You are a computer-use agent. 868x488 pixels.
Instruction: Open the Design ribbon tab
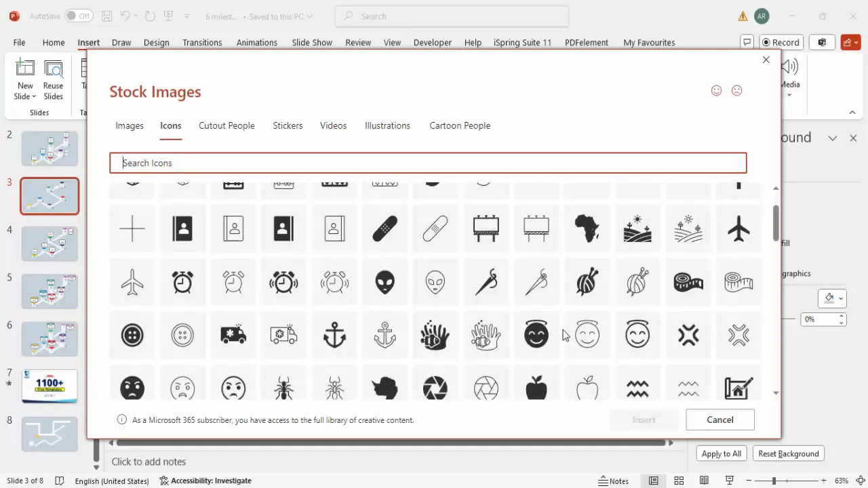pos(156,42)
